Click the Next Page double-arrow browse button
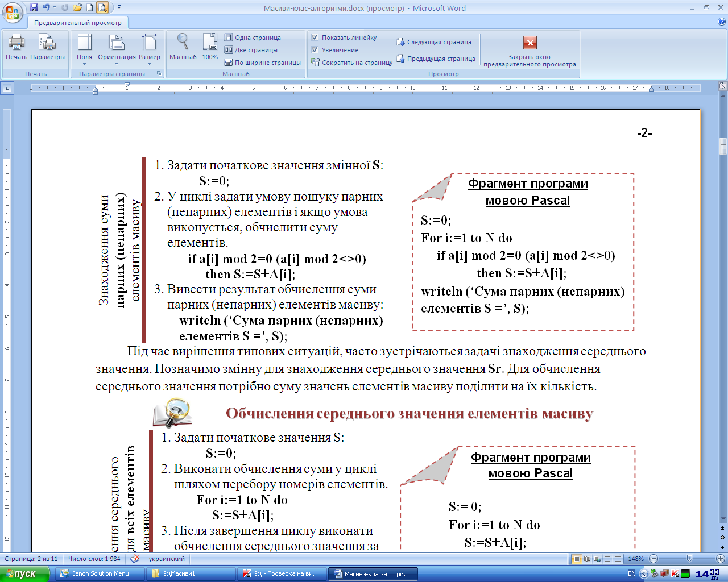728x582 pixels. coord(723,546)
